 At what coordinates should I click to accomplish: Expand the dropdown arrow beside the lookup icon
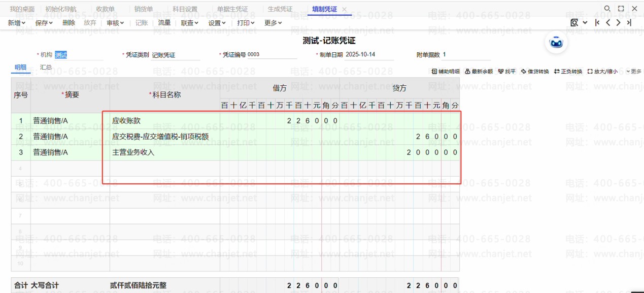tap(585, 22)
